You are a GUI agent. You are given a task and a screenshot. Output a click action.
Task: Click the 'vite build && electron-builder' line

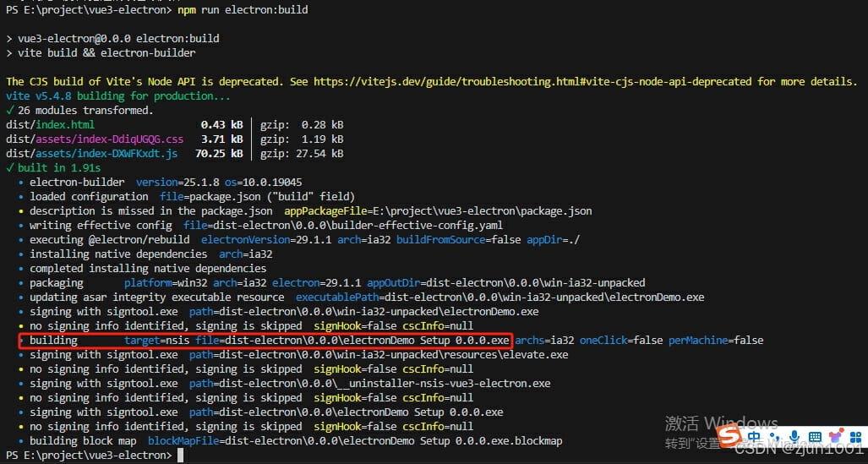tap(101, 53)
